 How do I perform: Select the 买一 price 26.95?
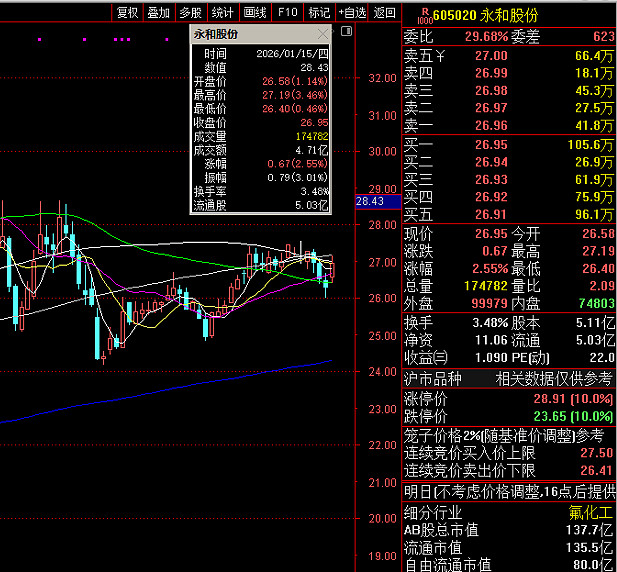(491, 145)
